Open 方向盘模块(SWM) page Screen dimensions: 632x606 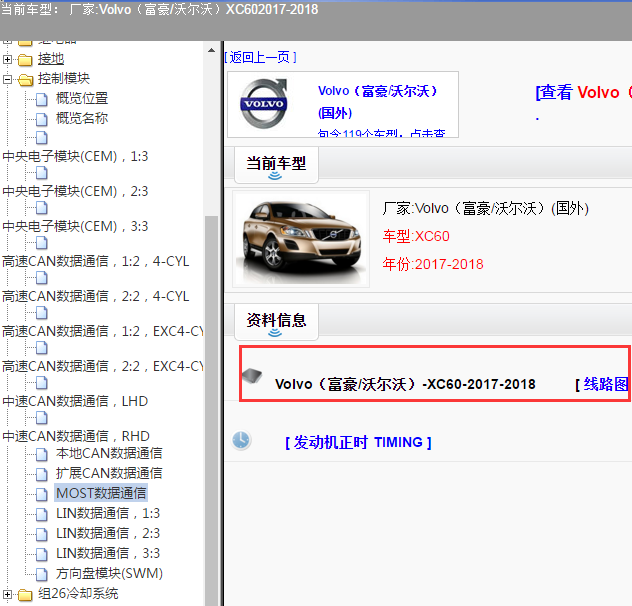109,573
